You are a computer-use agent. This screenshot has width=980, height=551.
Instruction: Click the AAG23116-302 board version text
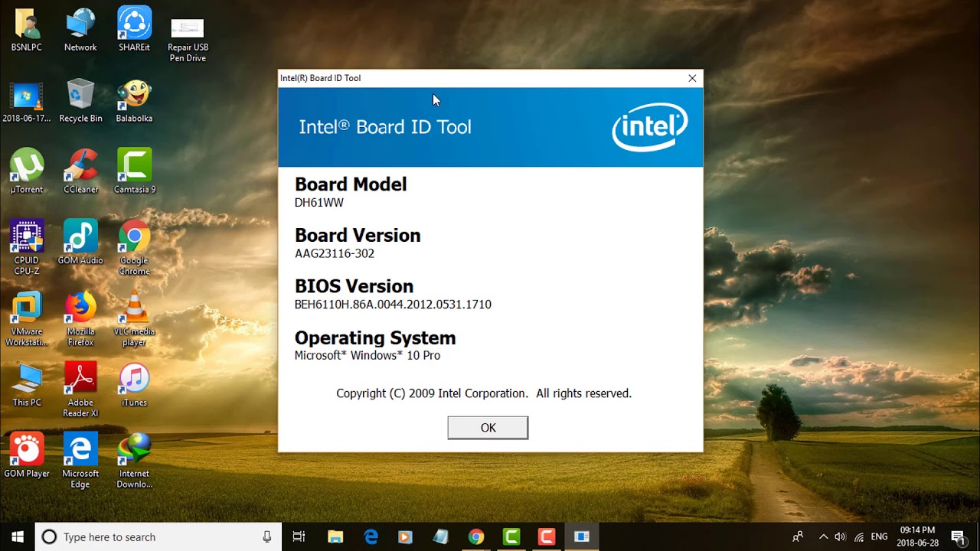click(x=335, y=253)
